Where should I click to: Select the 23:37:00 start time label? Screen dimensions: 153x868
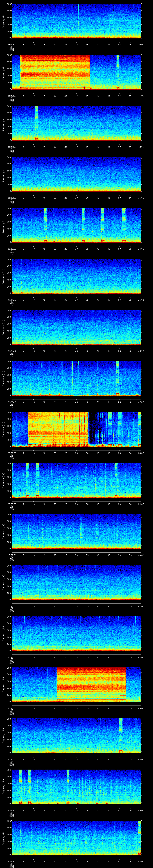click(12, 453)
